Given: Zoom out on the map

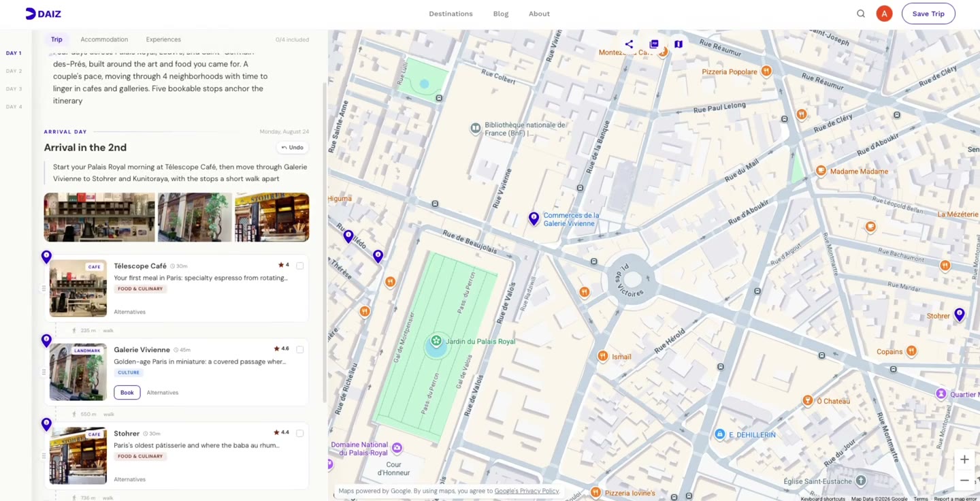Looking at the screenshot, I should [964, 481].
